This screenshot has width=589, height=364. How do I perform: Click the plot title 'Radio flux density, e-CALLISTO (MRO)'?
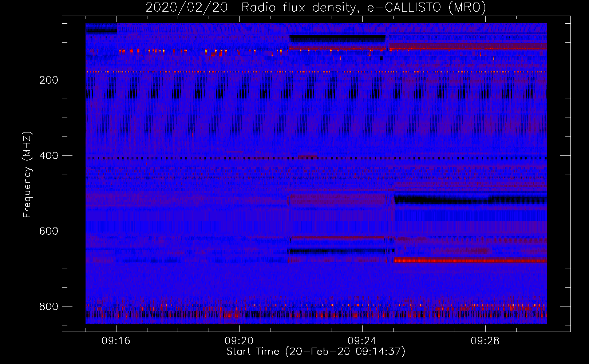pyautogui.click(x=364, y=7)
